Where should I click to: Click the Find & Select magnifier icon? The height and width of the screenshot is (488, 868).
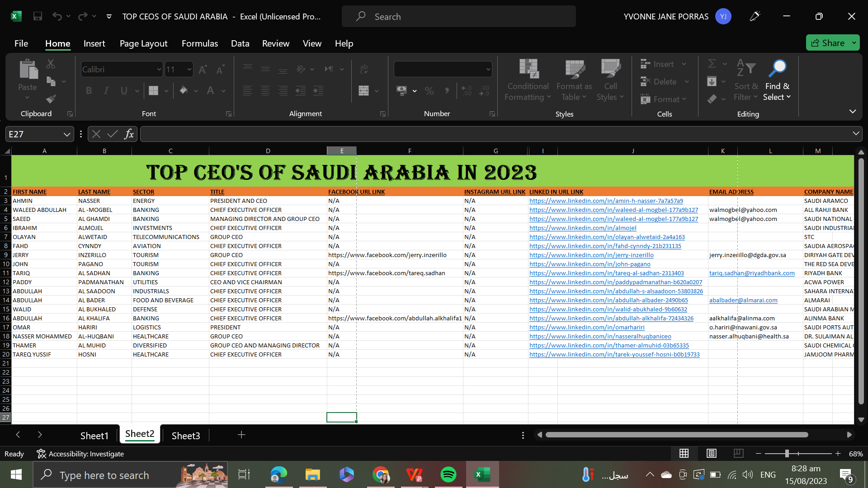click(x=777, y=69)
